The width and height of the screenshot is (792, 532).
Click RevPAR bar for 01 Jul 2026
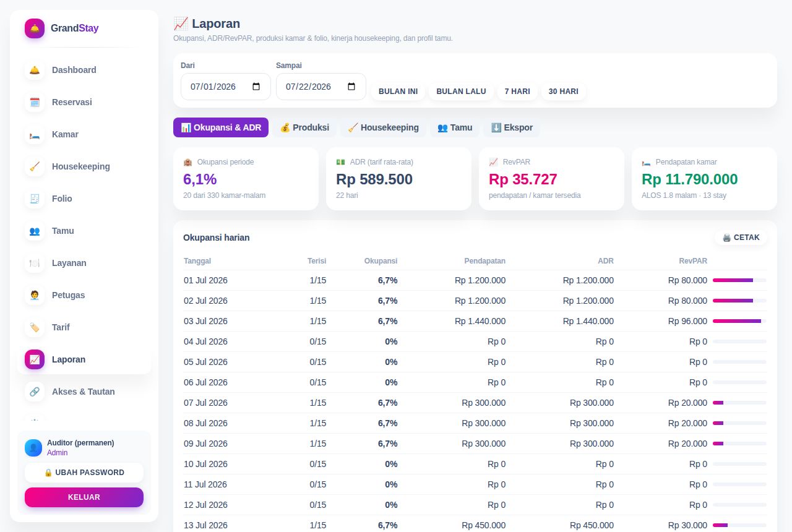click(x=739, y=280)
